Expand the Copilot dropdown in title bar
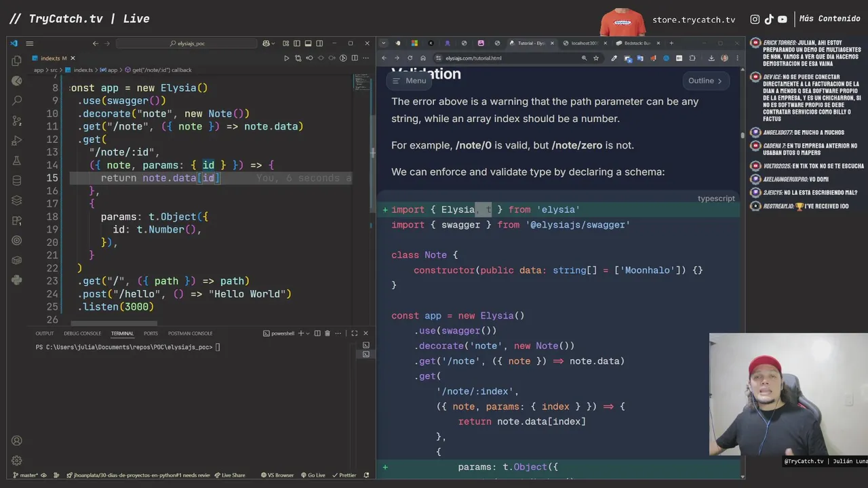The width and height of the screenshot is (868, 488). (273, 43)
